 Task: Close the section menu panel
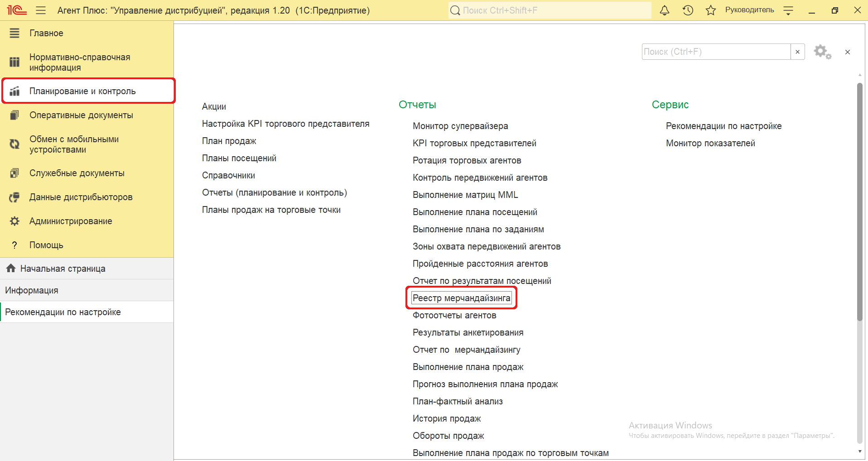848,52
